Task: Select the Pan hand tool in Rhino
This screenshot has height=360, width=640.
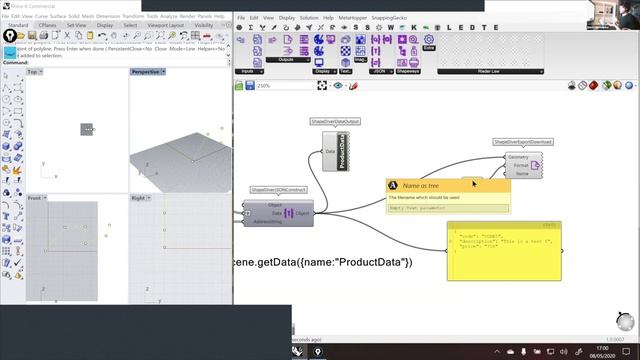Action: pyautogui.click(x=114, y=36)
